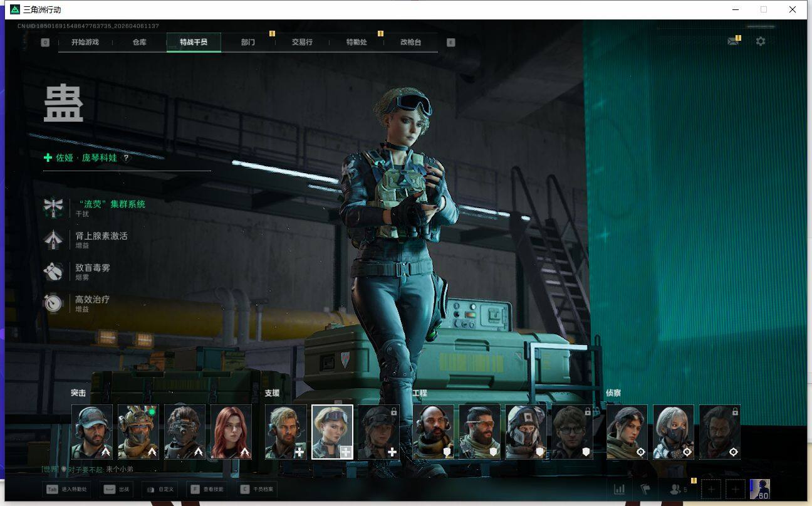The width and height of the screenshot is (812, 506).
Task: Open the 开始游戏 tab
Action: tap(85, 42)
